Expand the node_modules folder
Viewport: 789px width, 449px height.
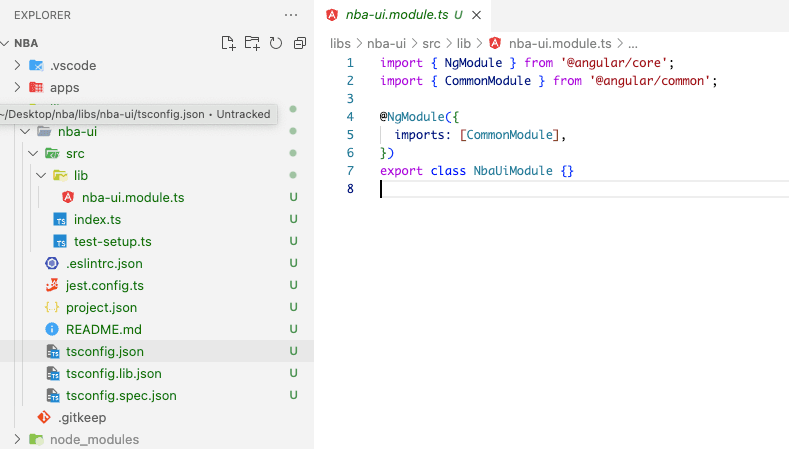tap(94, 439)
